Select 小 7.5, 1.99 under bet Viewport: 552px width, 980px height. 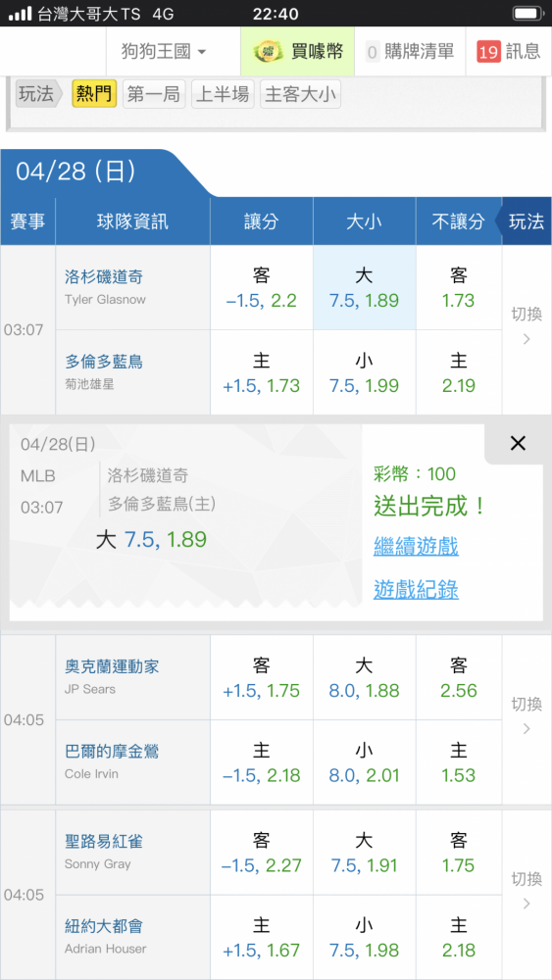click(x=365, y=372)
